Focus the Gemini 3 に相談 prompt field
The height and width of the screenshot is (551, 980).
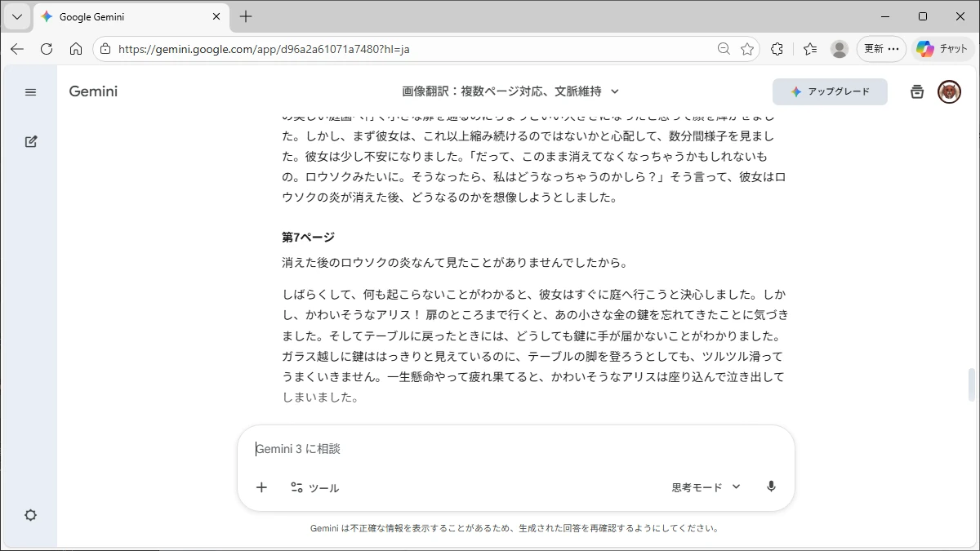(514, 449)
